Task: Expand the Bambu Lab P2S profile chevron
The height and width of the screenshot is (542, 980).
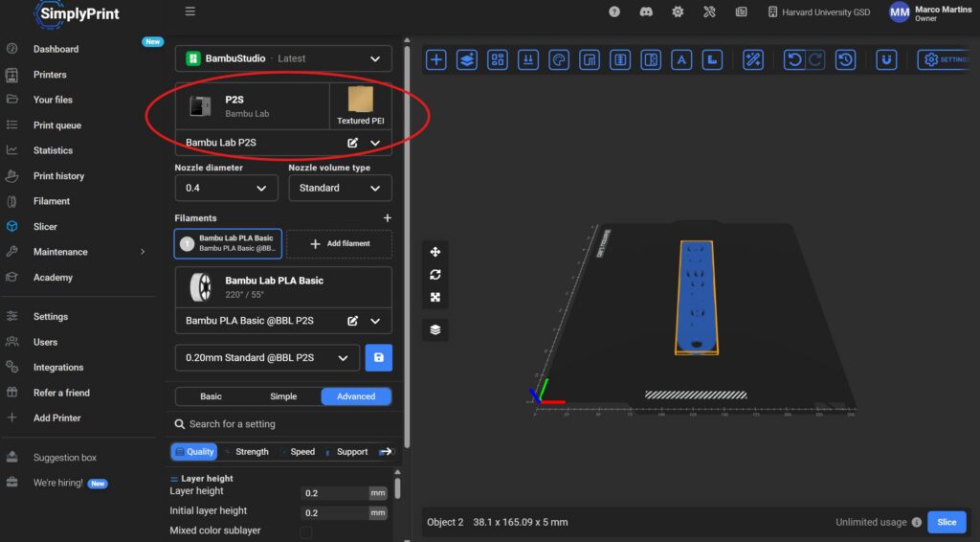Action: point(375,143)
